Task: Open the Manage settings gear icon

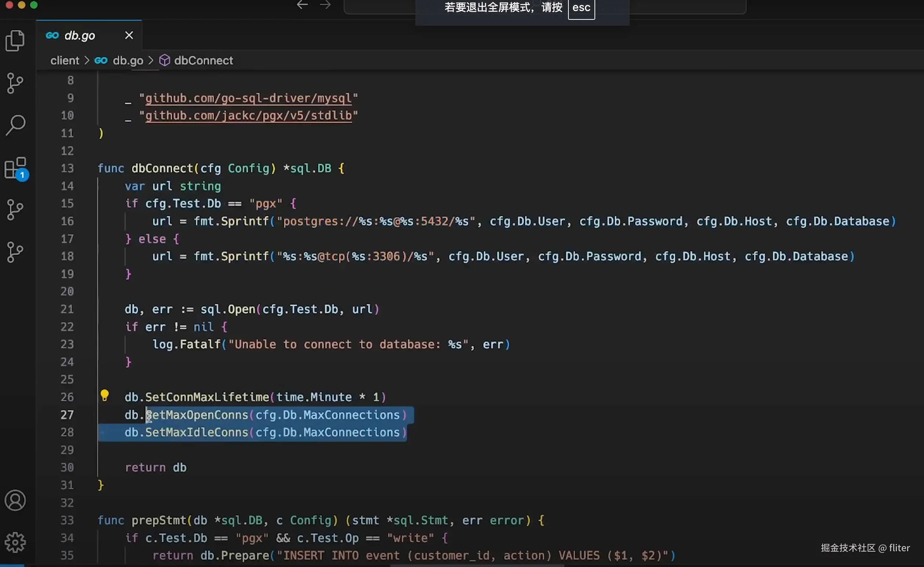Action: (x=15, y=542)
